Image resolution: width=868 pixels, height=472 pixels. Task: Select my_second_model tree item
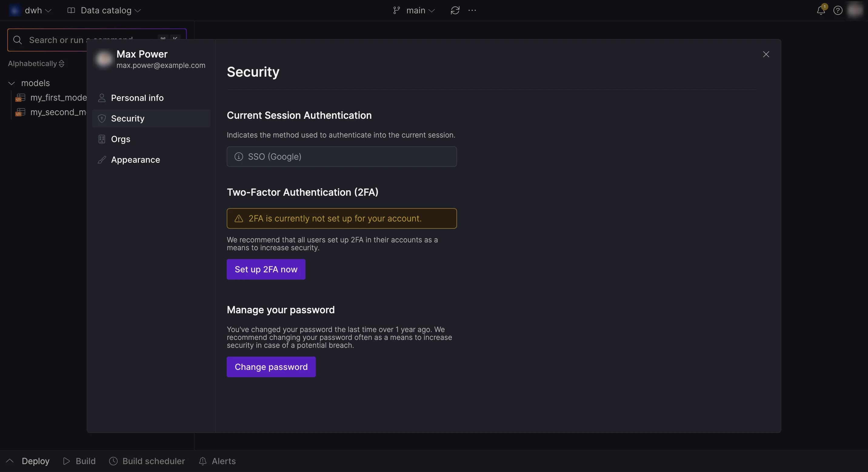coord(51,112)
